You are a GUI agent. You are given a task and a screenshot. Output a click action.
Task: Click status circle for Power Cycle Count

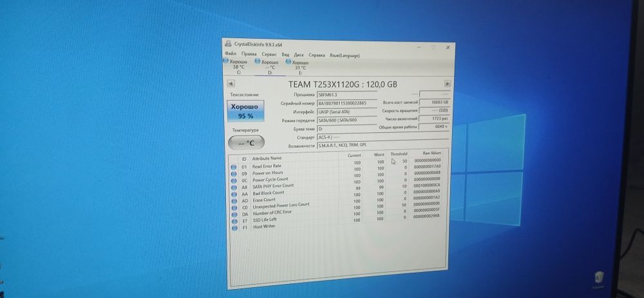pos(234,181)
